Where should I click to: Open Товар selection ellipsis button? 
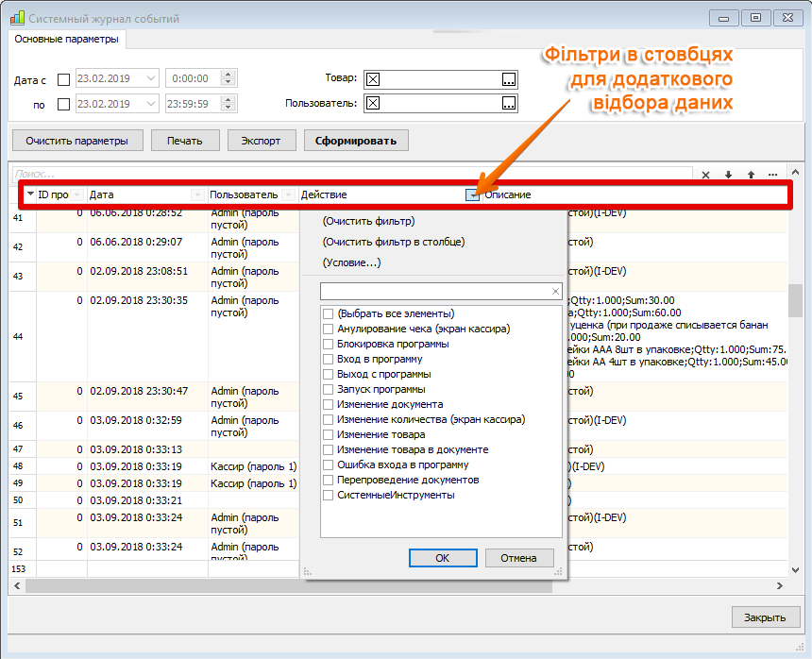(509, 79)
